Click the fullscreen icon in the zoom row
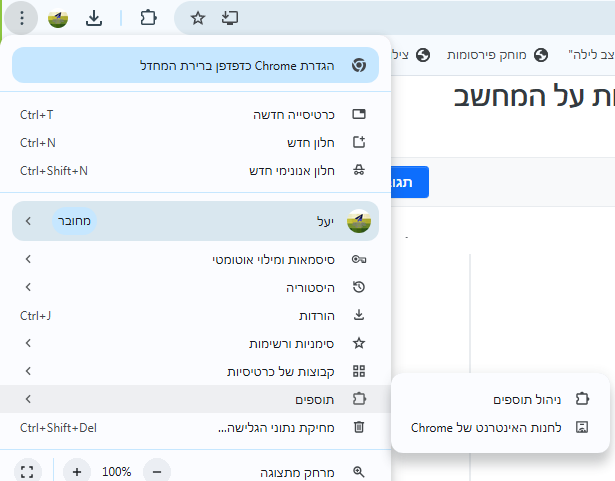The width and height of the screenshot is (615, 481). 27,471
